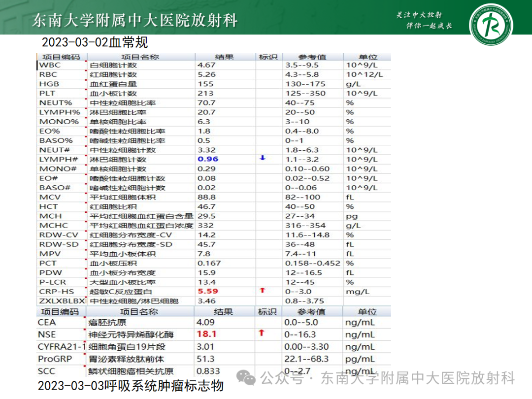Select the WBC 白细胞计数 row

pyautogui.click(x=123, y=65)
